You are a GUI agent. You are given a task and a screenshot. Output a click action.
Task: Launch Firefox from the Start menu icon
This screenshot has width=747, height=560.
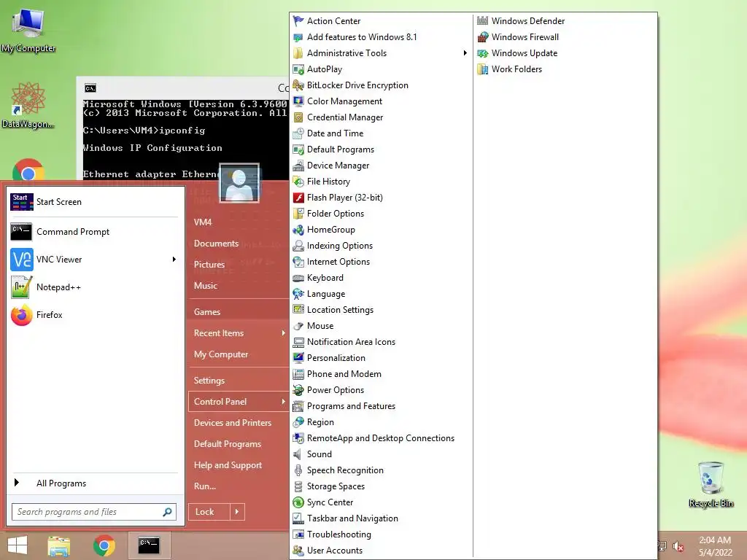coord(22,315)
